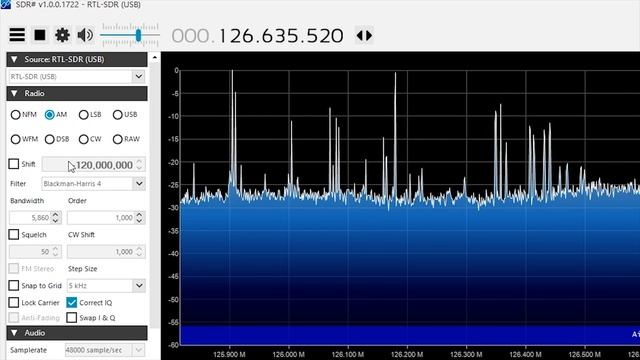Click the 635 kHz digits in the frequency display
The width and height of the screenshot is (640, 360).
point(280,36)
